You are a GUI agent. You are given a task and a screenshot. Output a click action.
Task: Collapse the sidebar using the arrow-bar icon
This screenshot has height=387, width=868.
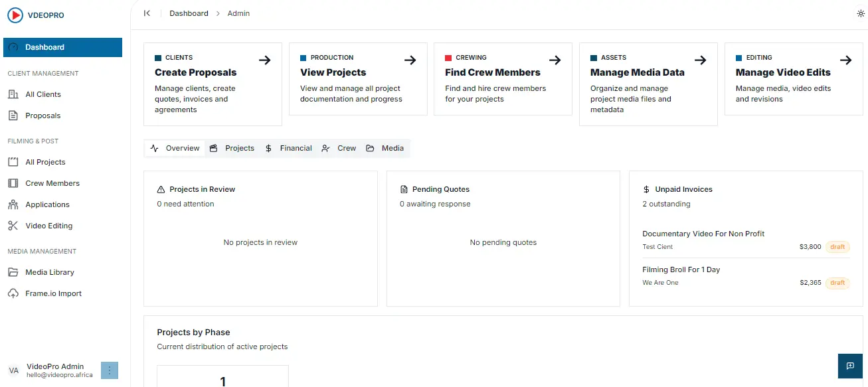coord(147,13)
